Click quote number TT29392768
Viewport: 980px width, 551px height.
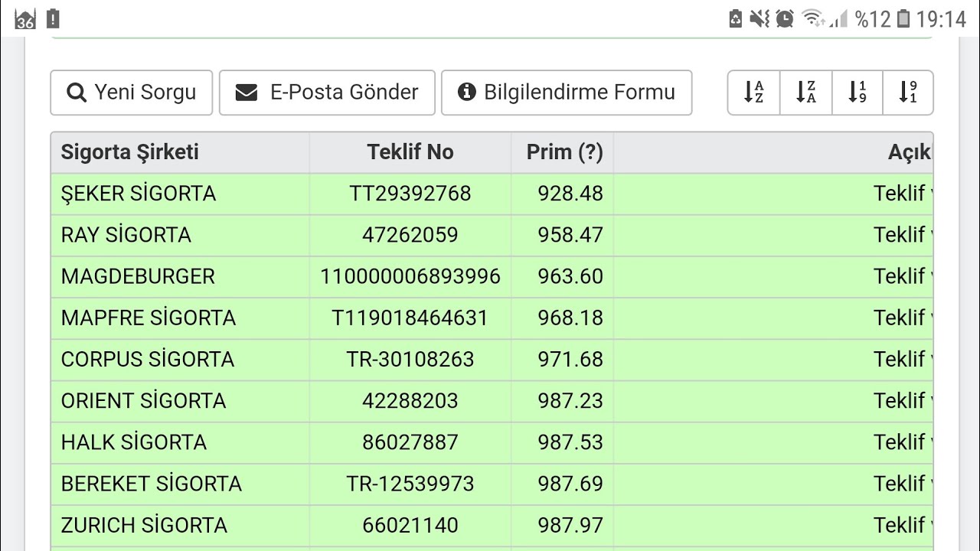[x=410, y=194]
